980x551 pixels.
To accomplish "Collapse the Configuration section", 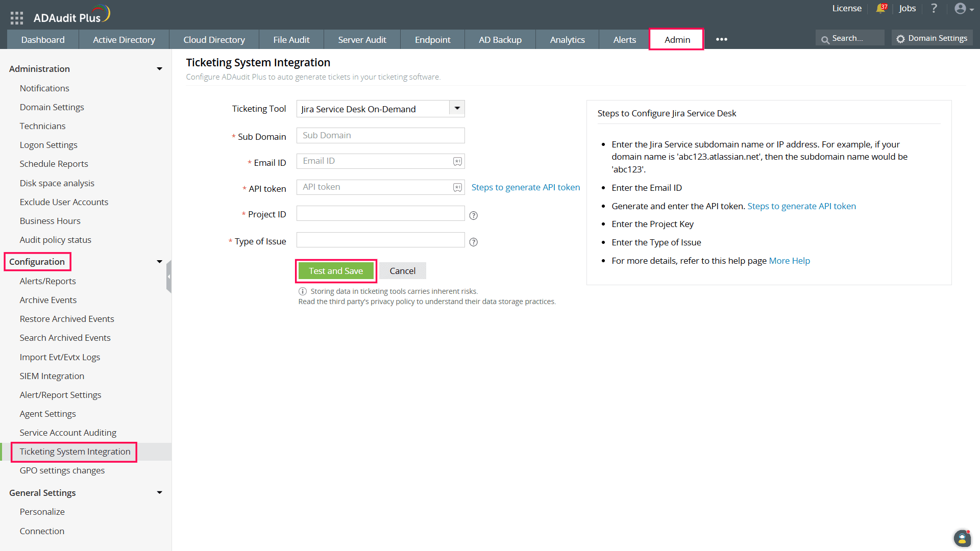I will click(159, 262).
